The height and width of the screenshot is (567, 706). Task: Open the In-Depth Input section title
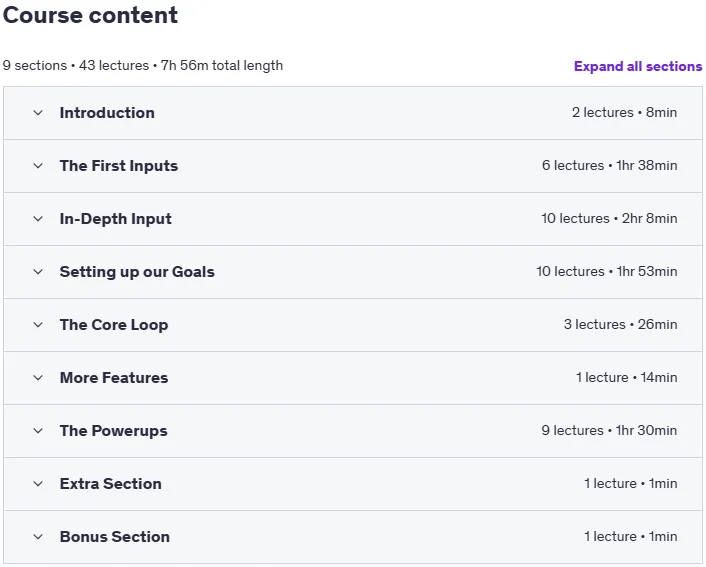[116, 219]
